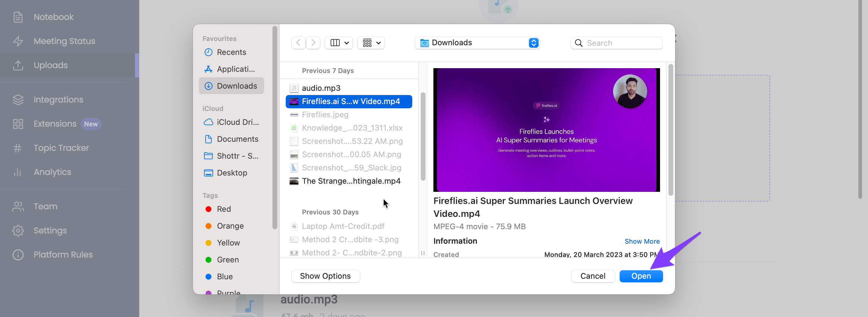The image size is (868, 317).
Task: Click the Extensions grid icon
Action: pos(18,124)
